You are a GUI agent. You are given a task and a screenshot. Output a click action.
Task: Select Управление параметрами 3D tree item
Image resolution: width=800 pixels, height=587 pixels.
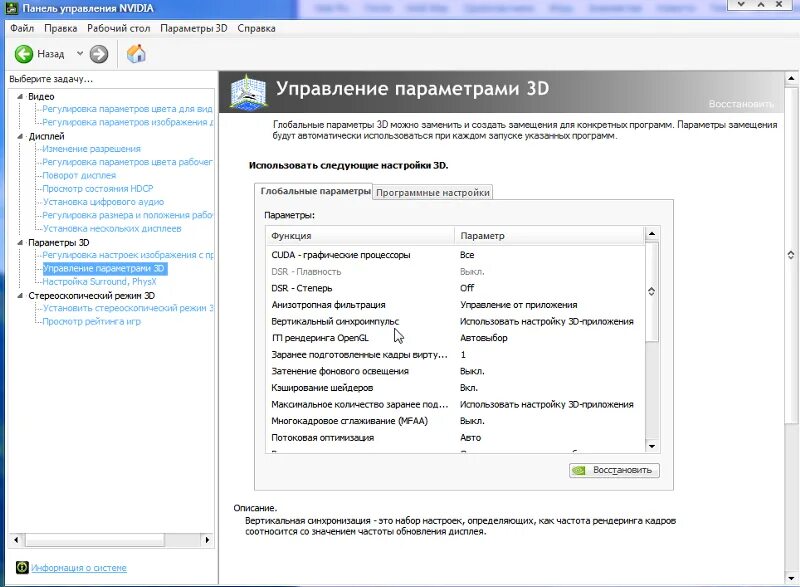(x=105, y=268)
